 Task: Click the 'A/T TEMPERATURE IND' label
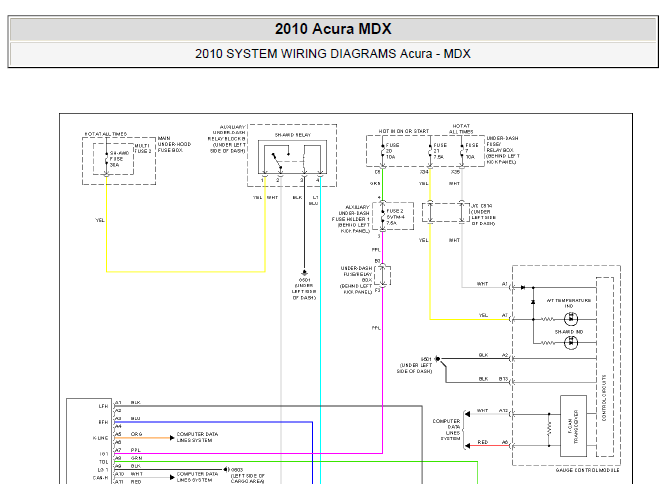pos(569,303)
